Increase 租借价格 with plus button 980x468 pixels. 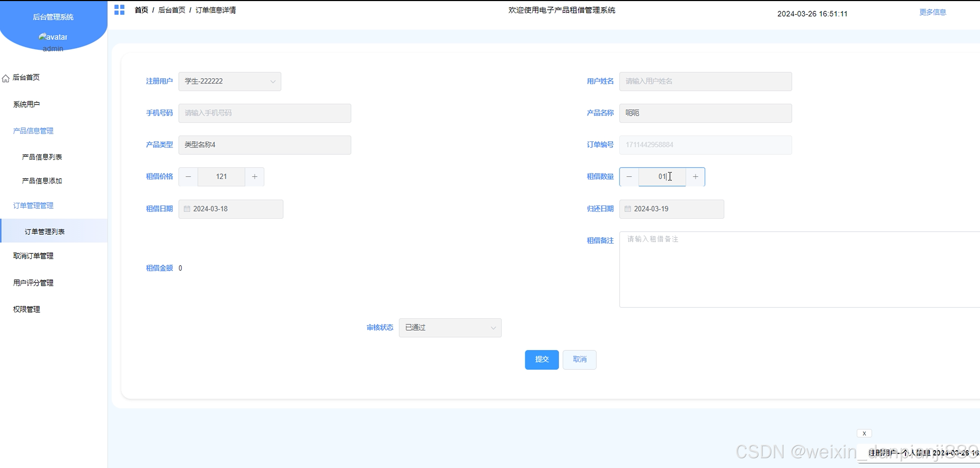(255, 177)
